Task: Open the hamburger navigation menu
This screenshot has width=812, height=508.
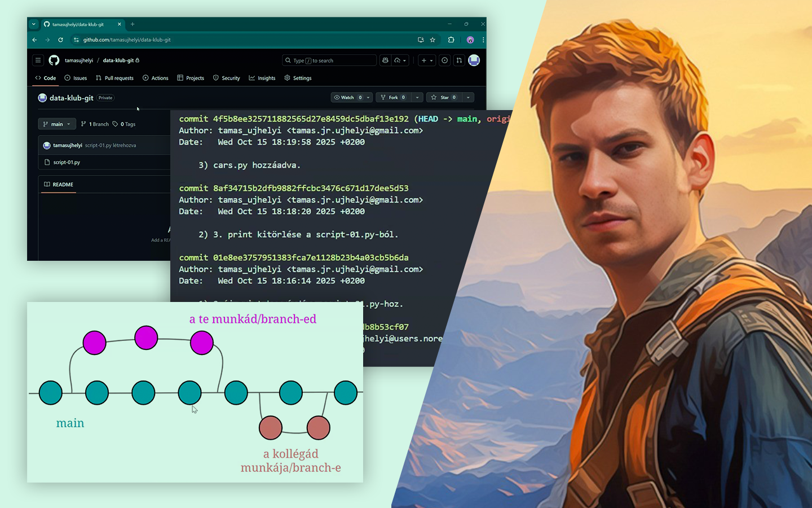Action: click(x=38, y=60)
